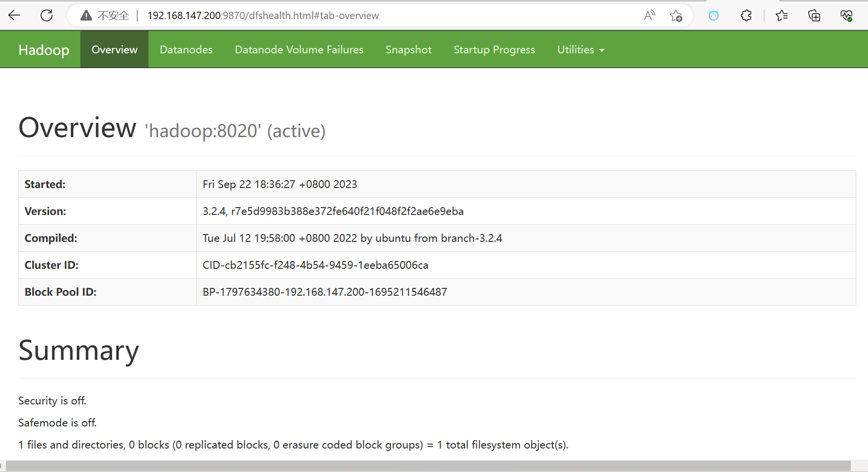Open browser essentials heart icon
The width and height of the screenshot is (868, 472).
846,16
